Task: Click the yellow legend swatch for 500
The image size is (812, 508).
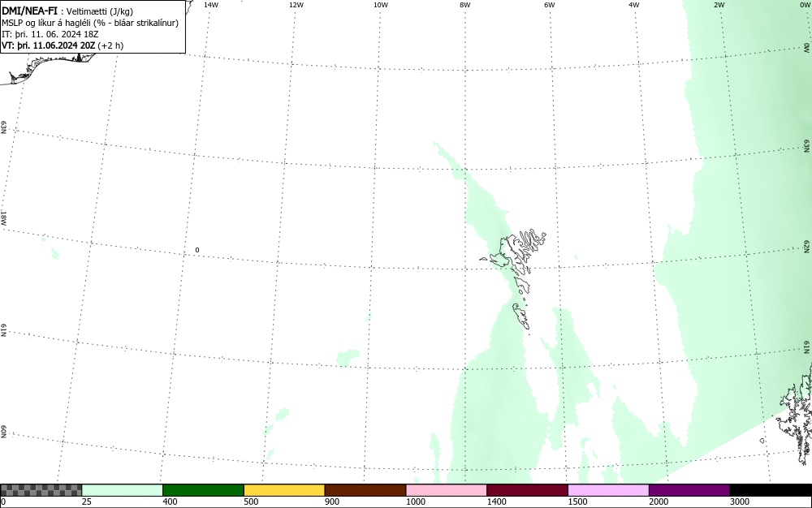Action: [x=284, y=490]
